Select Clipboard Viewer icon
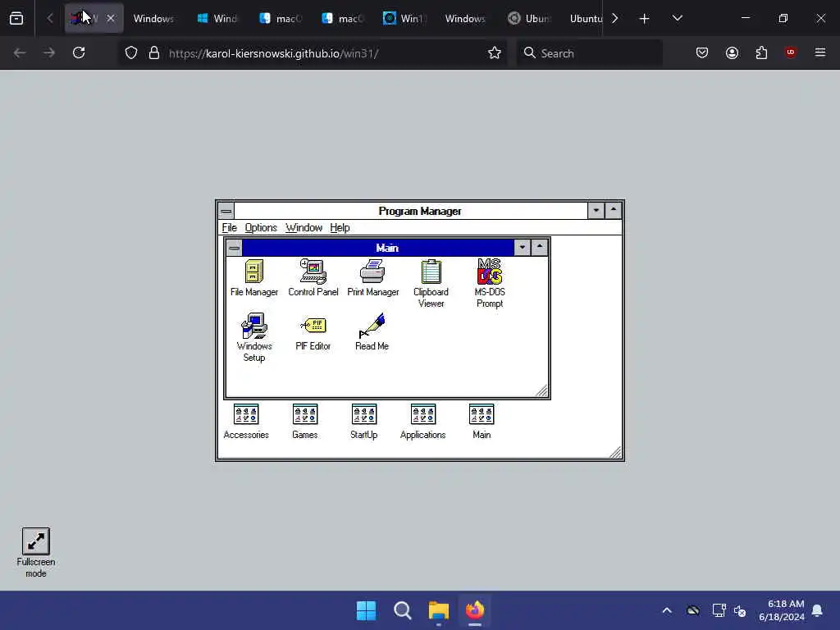Image resolution: width=840 pixels, height=630 pixels. (431, 283)
